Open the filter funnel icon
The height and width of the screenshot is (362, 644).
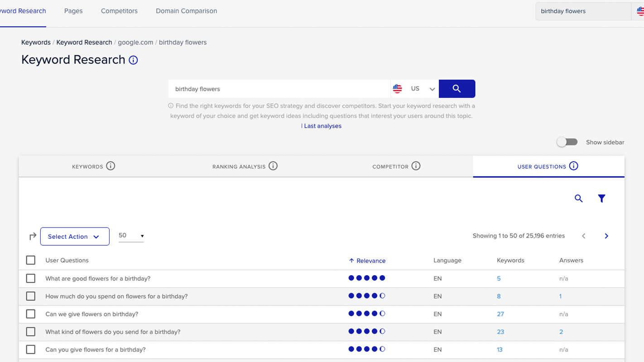(x=601, y=199)
